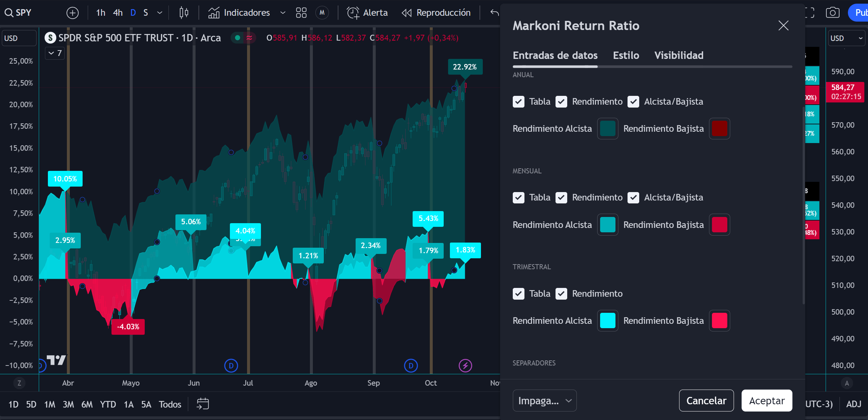The image size is (868, 420).
Task: Click the 22.92% annual return label
Action: (465, 67)
